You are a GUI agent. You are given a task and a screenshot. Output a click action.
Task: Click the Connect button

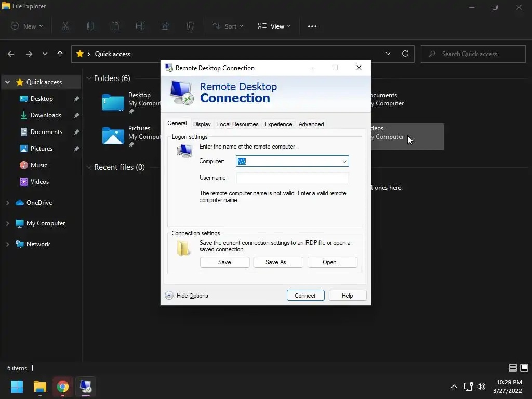(305, 296)
